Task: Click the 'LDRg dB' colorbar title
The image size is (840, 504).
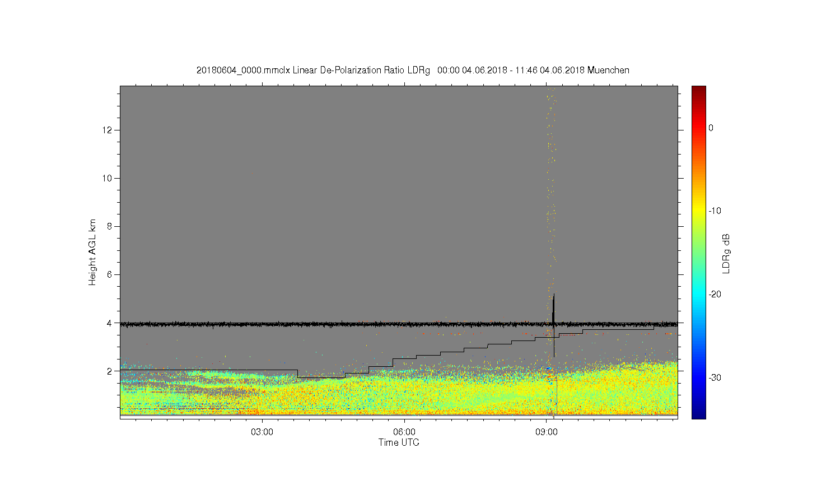Action: pyautogui.click(x=726, y=253)
